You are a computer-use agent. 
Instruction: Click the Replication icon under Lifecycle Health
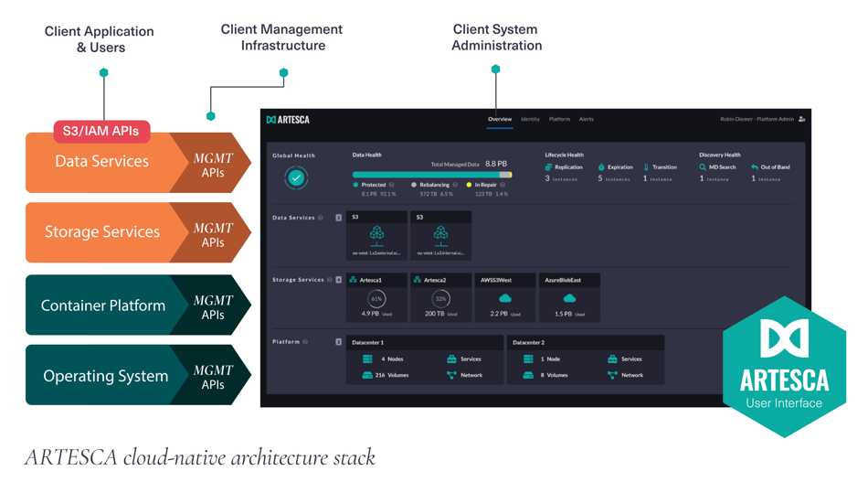(x=548, y=166)
